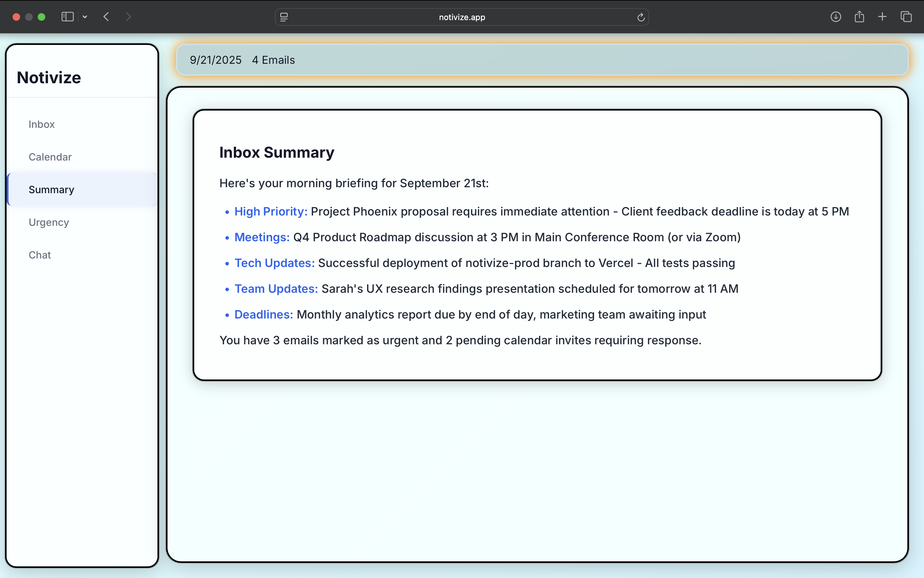Open a new tab with plus icon

(x=882, y=17)
